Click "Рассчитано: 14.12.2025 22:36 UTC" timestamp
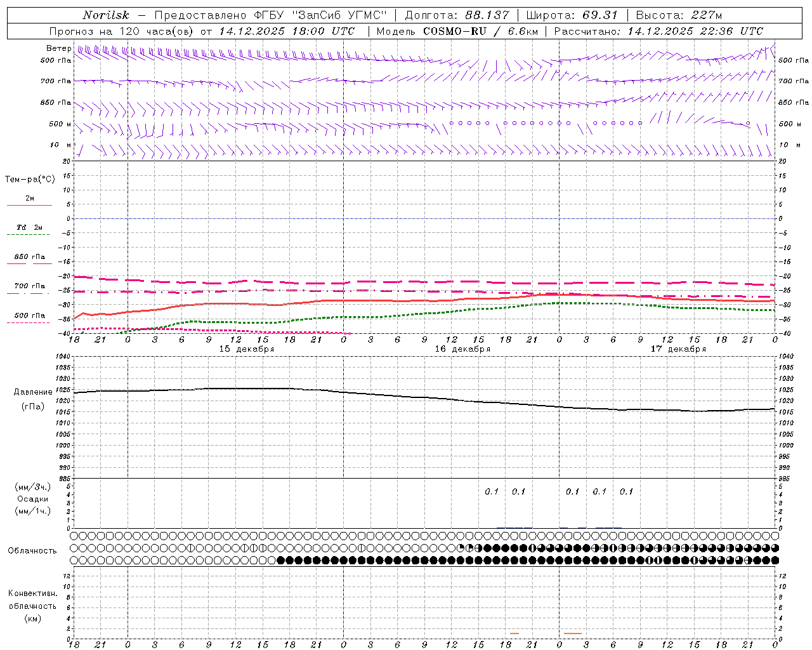 [658, 31]
